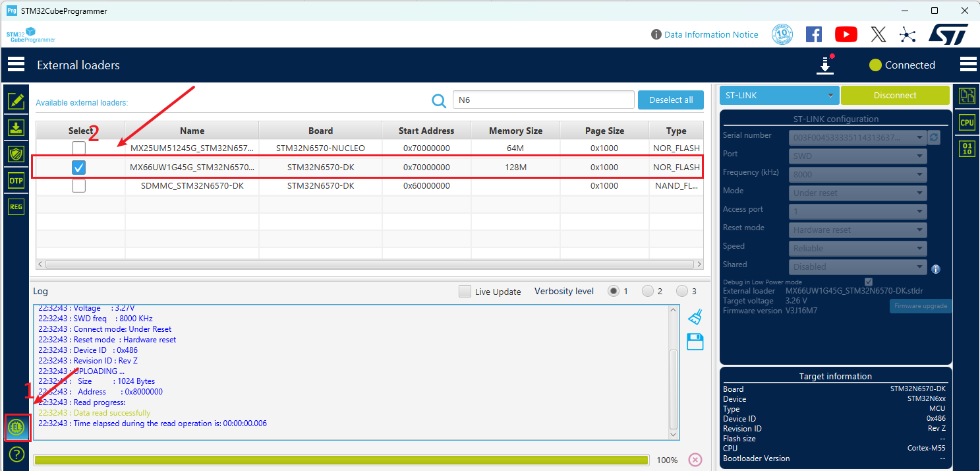Click the Name column header

pos(192,131)
